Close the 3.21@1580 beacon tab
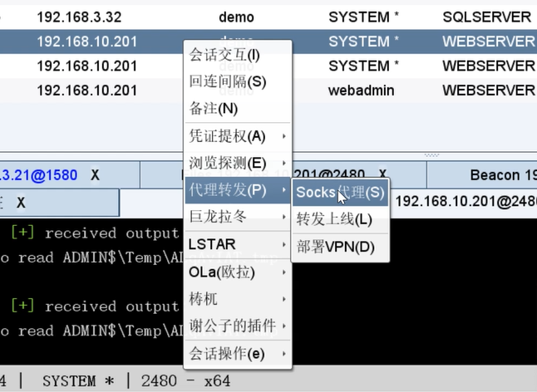The width and height of the screenshot is (537, 392). [x=96, y=175]
